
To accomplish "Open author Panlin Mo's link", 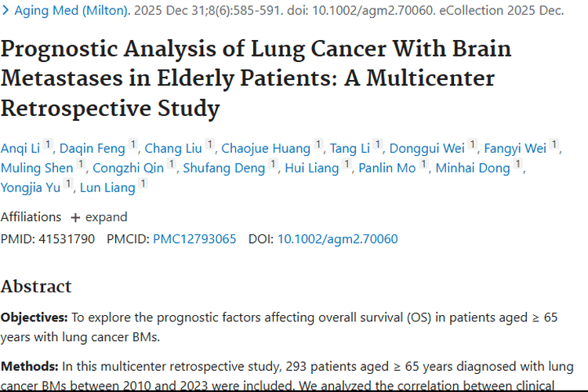I will (x=387, y=169).
